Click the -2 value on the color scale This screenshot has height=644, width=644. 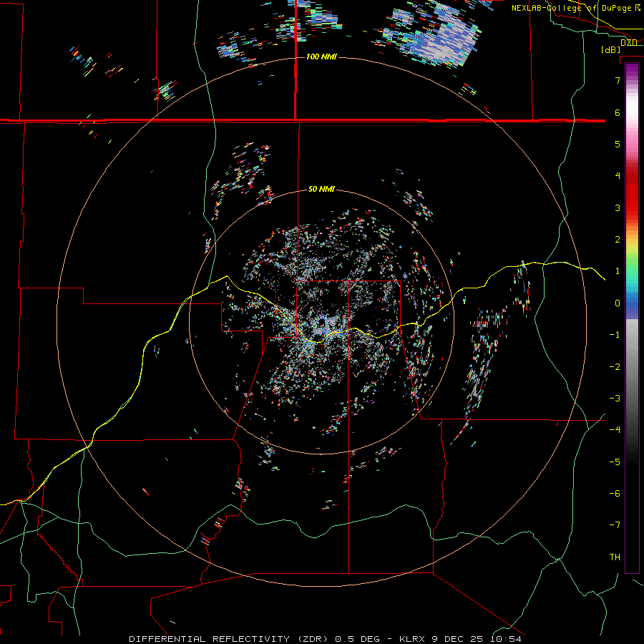coord(615,367)
